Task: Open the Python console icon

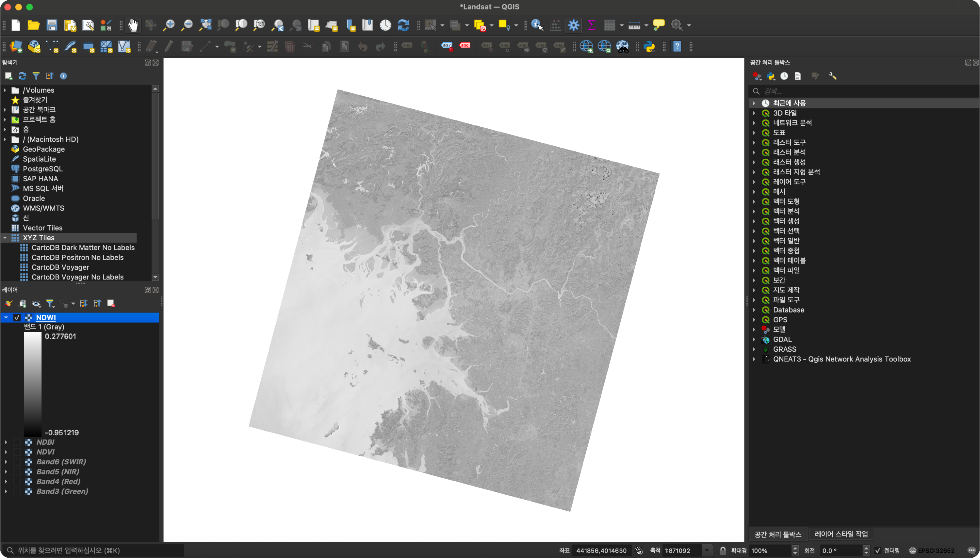Action: point(649,47)
